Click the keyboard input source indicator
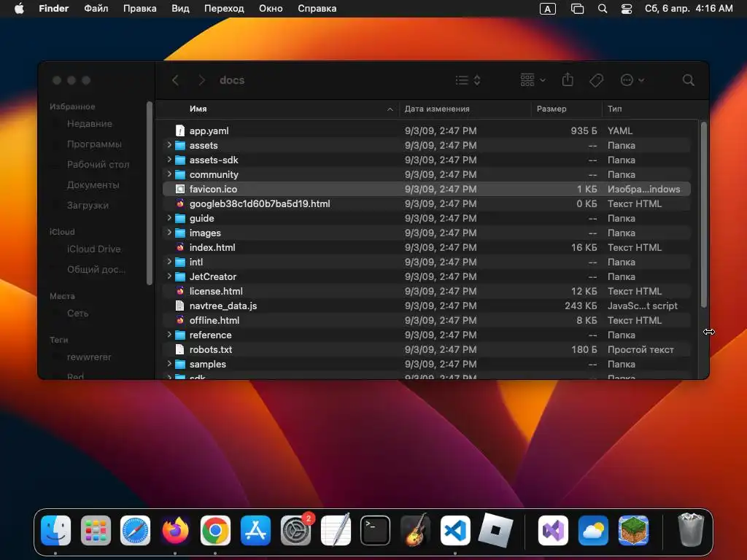 [547, 9]
